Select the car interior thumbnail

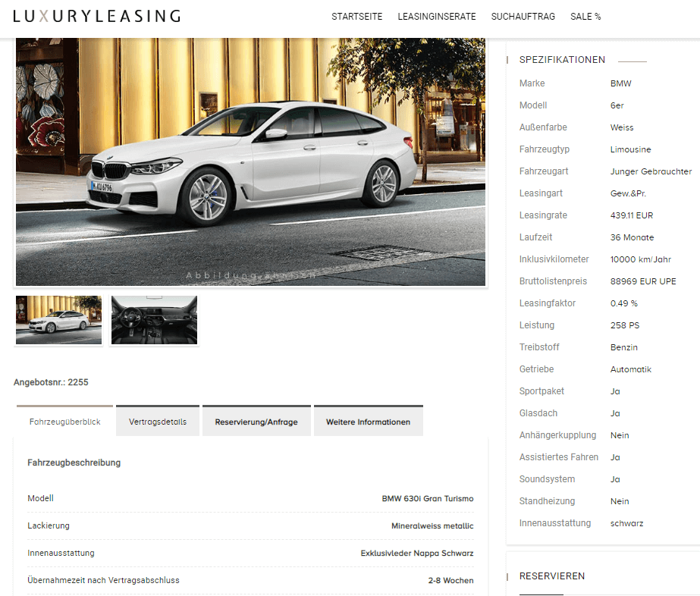[x=154, y=320]
